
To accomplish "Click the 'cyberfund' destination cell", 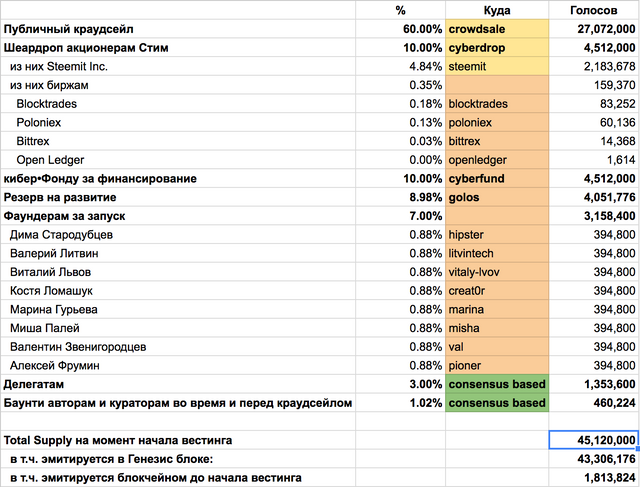I will (497, 179).
